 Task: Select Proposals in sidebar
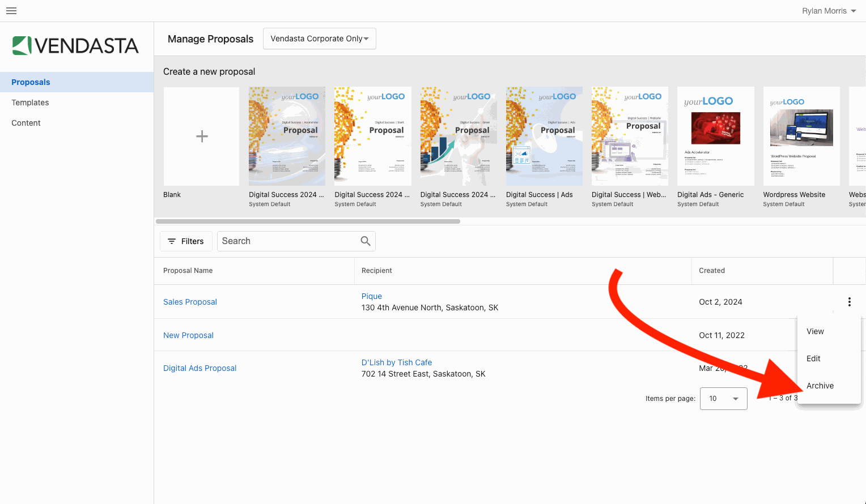click(x=77, y=82)
